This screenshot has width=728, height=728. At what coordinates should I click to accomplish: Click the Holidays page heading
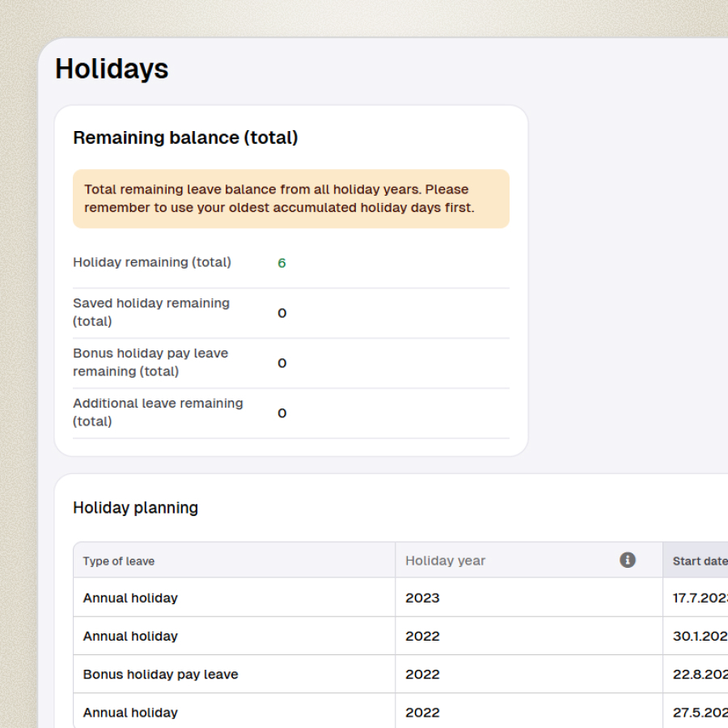pos(112,69)
